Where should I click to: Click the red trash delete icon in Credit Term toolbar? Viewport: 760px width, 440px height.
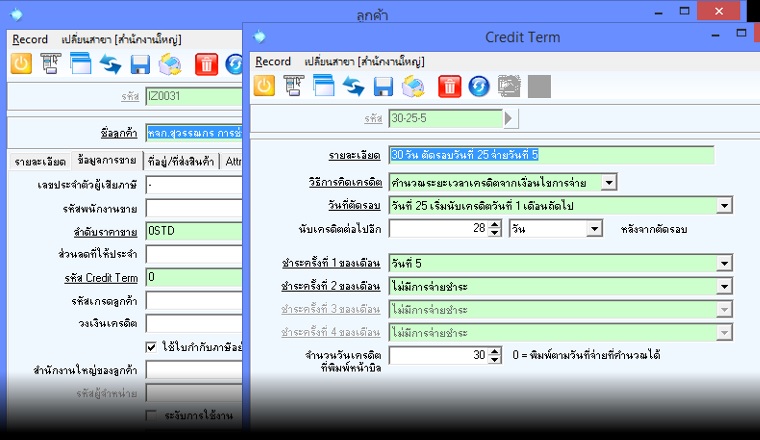click(449, 86)
